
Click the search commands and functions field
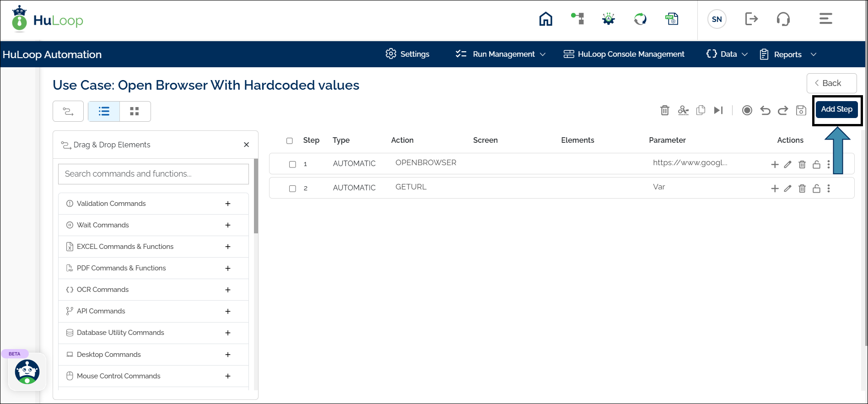[x=153, y=174]
